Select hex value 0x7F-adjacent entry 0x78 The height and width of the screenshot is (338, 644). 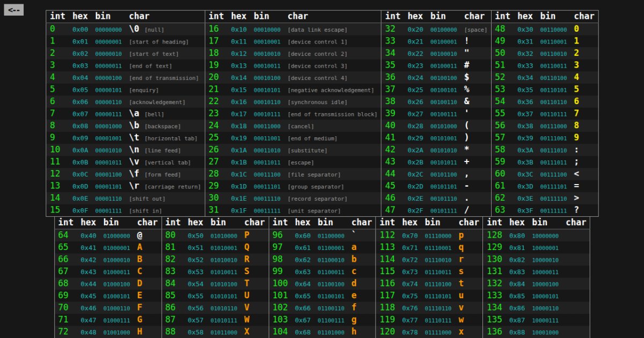tap(409, 332)
